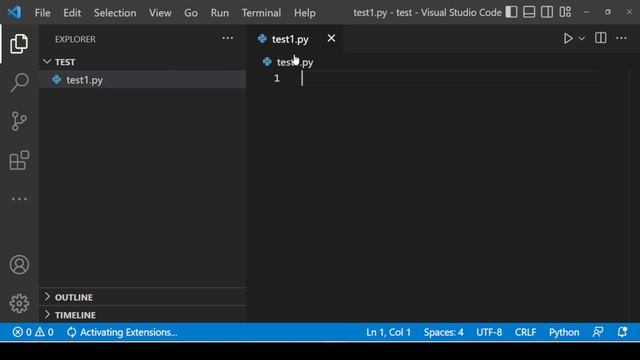The height and width of the screenshot is (360, 640).
Task: Click the feedback icon in status bar
Action: click(598, 332)
